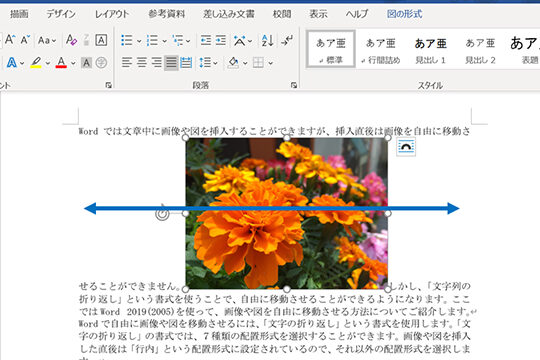540x360 pixels.
Task: Align text left
Action: (127, 63)
